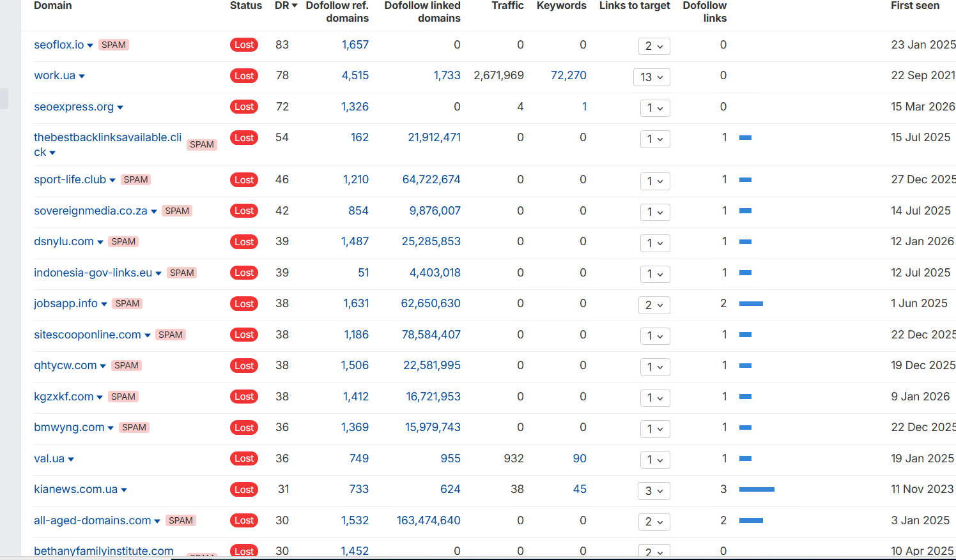Open the qhtycw.com domain link
The height and width of the screenshot is (560, 956).
pos(65,365)
